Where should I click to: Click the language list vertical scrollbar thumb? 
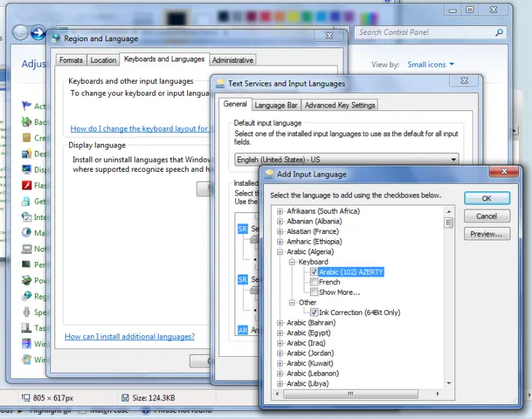tap(448, 223)
